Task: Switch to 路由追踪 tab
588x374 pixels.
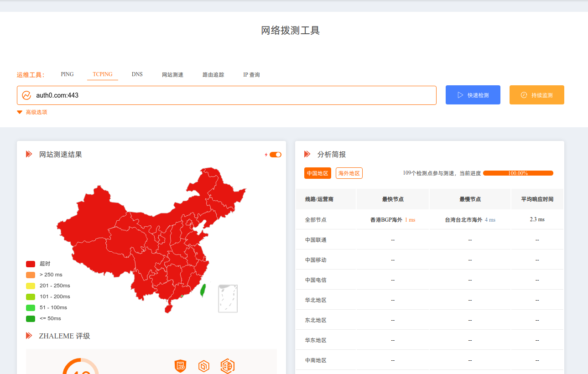Action: tap(213, 75)
